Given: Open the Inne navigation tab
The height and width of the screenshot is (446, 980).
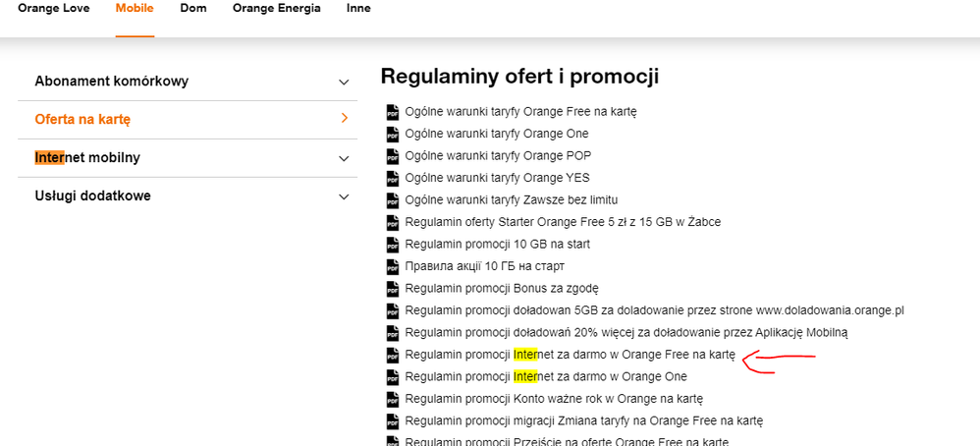Looking at the screenshot, I should tap(358, 9).
